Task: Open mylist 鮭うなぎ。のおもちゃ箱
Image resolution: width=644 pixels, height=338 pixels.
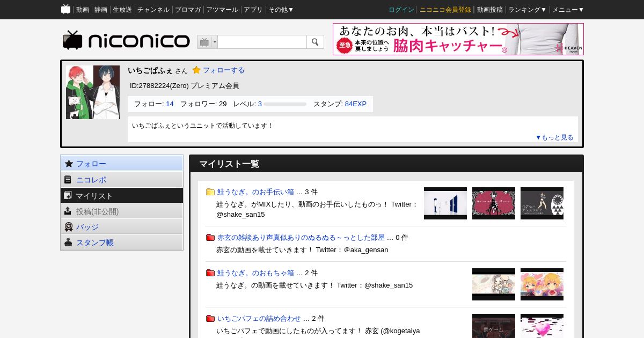Action: coord(255,273)
